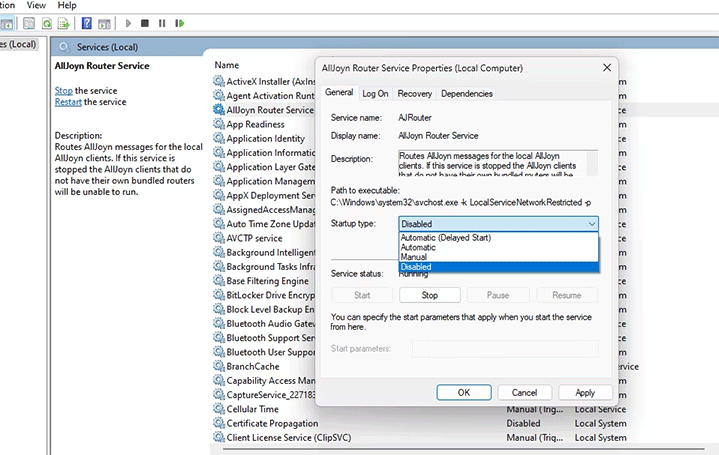
Task: Open the View menu
Action: point(36,6)
